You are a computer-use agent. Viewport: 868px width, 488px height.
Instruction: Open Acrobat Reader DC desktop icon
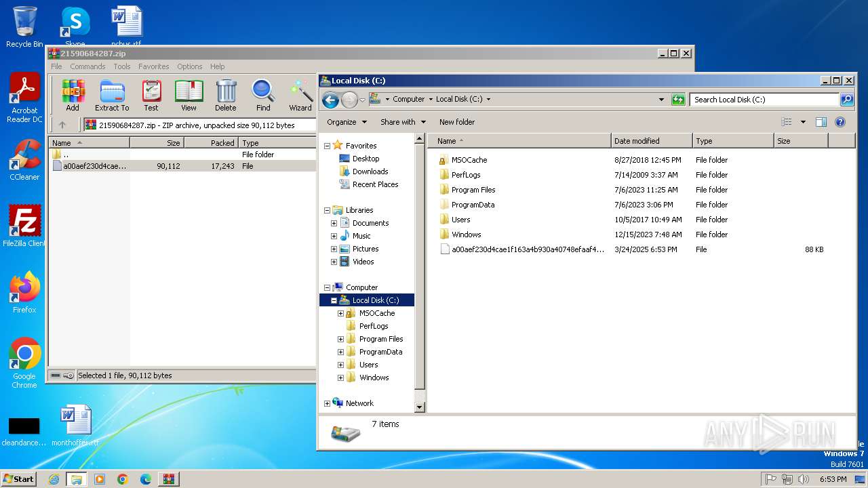point(24,98)
